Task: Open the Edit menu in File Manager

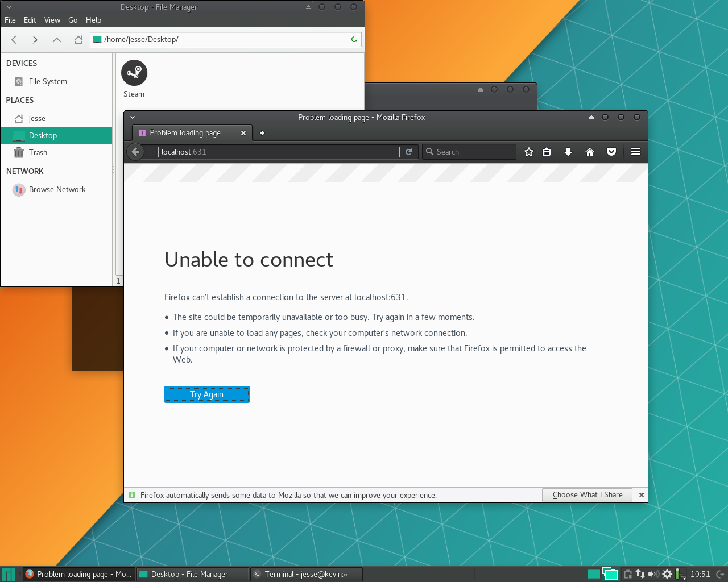Action: point(30,20)
